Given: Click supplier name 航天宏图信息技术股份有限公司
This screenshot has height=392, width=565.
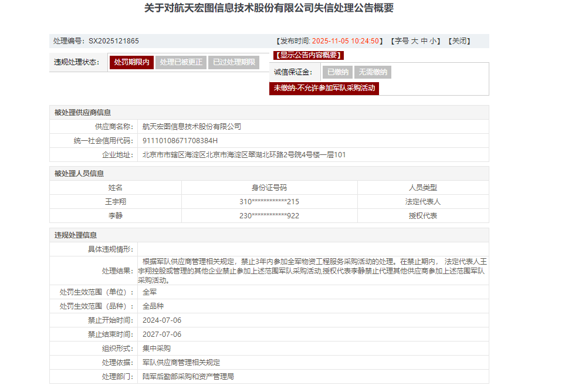Looking at the screenshot, I should pyautogui.click(x=192, y=127).
